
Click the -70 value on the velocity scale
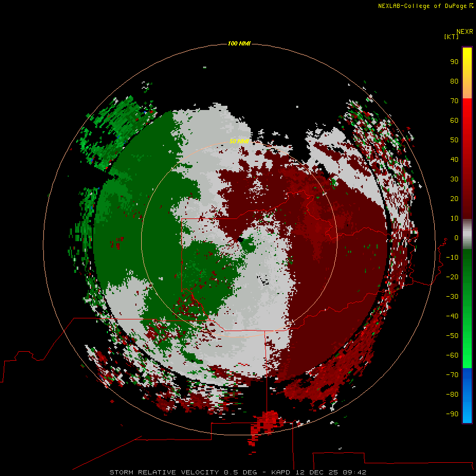[x=452, y=375]
